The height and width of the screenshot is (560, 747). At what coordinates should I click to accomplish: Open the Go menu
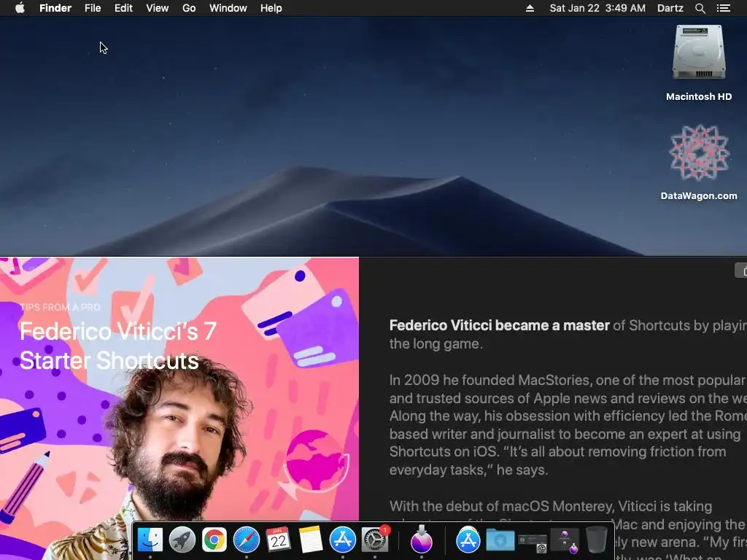189,8
